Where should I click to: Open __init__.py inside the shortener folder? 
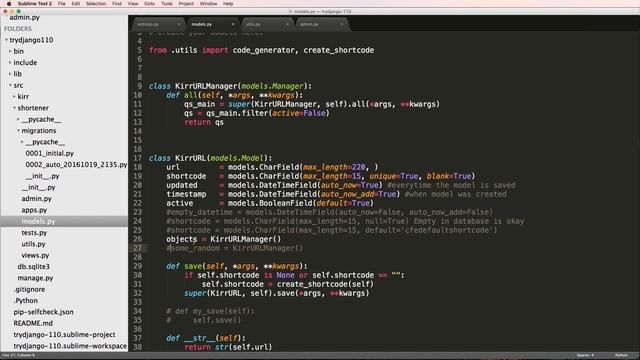pos(38,187)
